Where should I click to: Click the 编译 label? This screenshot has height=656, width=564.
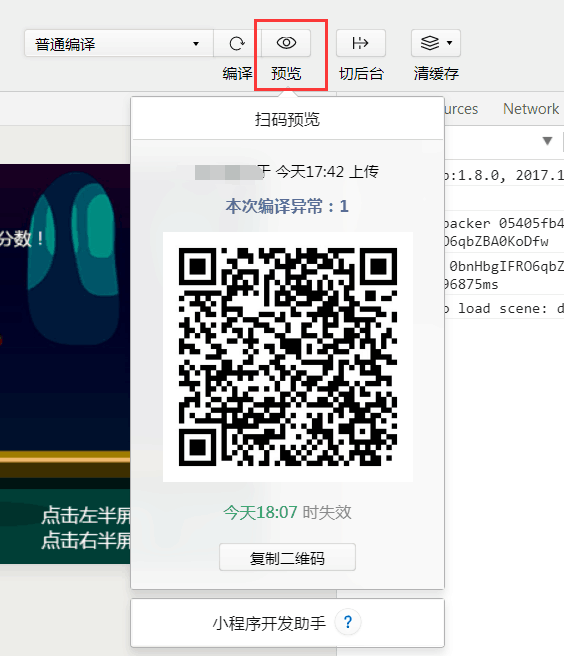237,74
